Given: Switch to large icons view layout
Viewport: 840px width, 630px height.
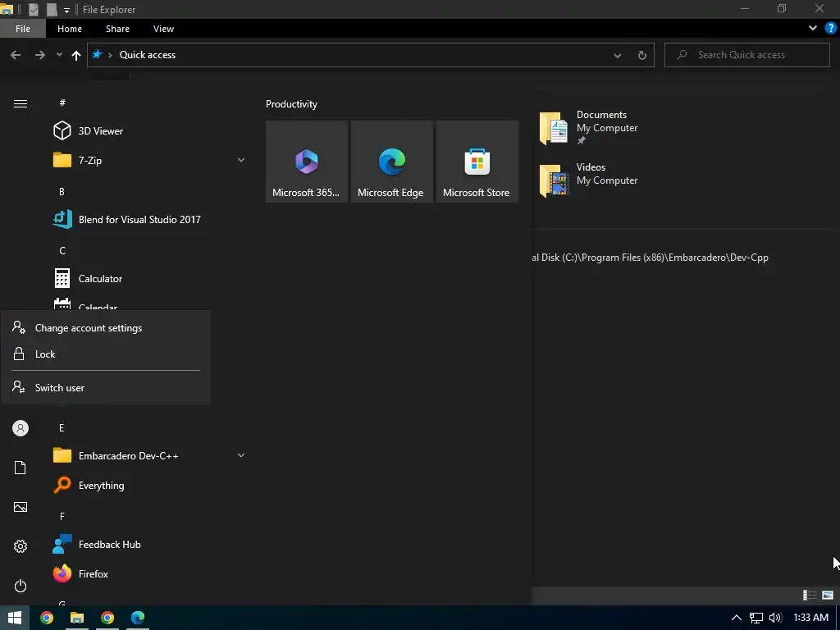Looking at the screenshot, I should [828, 596].
